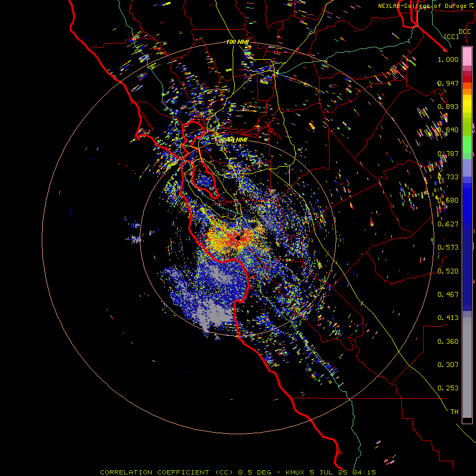Pick the olive green color bar segment
This screenshot has width=476, height=476.
[x=467, y=126]
